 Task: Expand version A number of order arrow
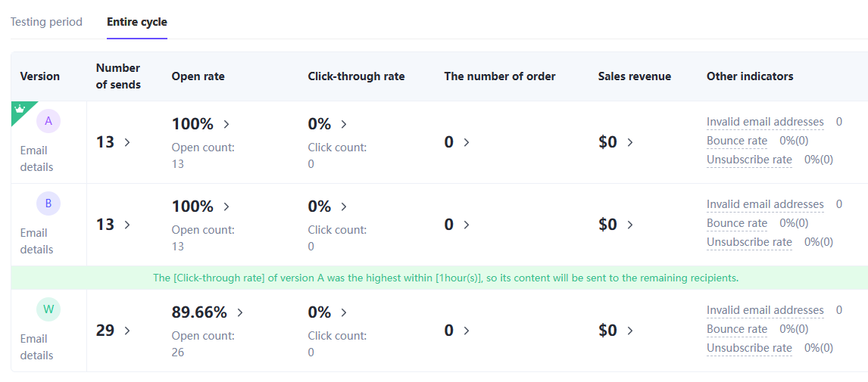pyautogui.click(x=467, y=142)
